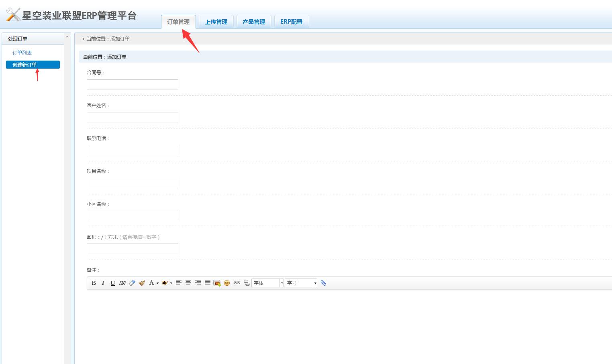The height and width of the screenshot is (364, 612).
Task: Go to 订单列表 in the sidebar
Action: coord(22,53)
